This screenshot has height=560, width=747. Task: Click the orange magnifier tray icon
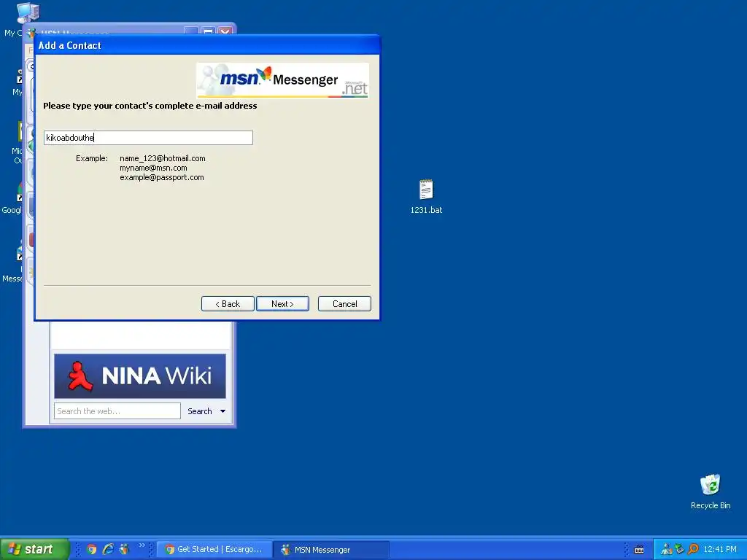pyautogui.click(x=693, y=550)
